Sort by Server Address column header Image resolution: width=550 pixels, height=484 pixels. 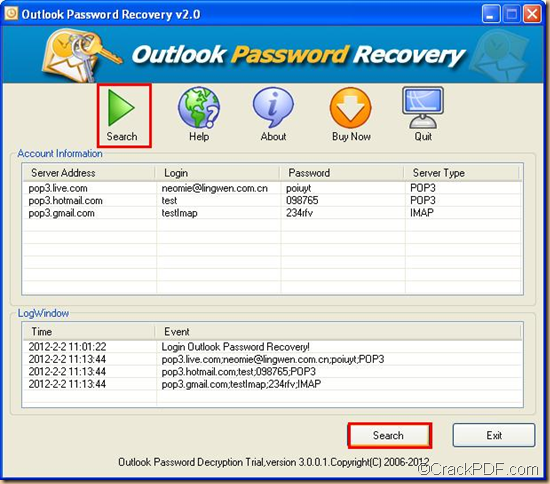(89, 173)
